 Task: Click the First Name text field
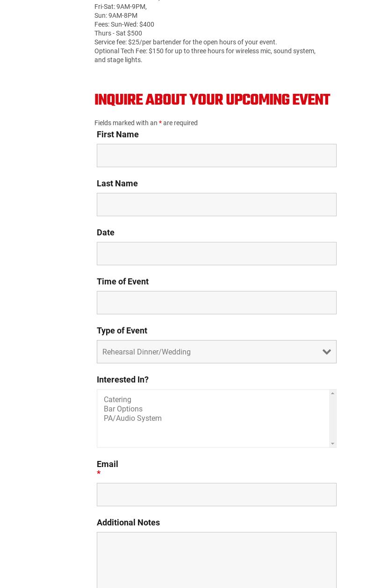point(216,156)
